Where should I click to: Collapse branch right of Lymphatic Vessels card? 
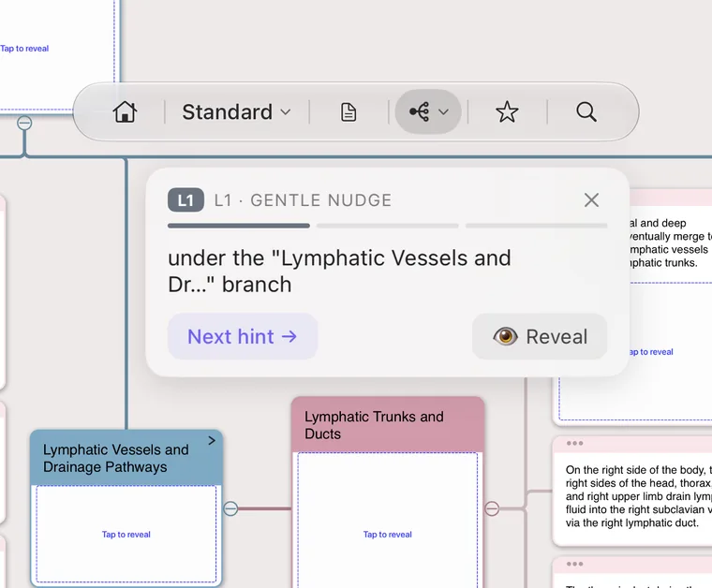coord(230,508)
